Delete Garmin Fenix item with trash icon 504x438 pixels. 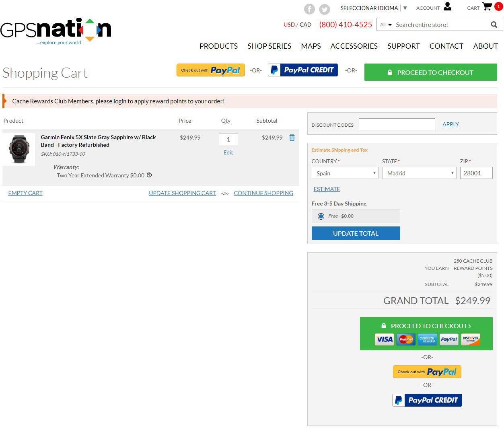(292, 137)
